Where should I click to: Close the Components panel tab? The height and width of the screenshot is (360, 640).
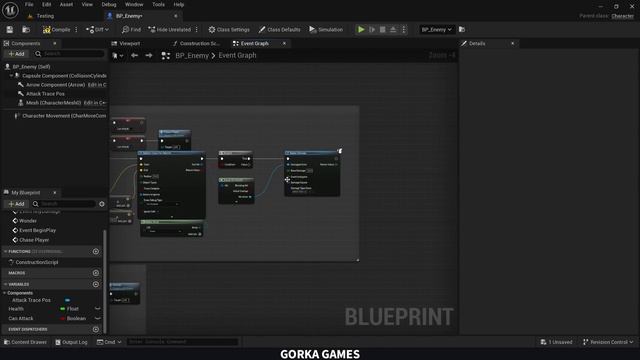(55, 43)
